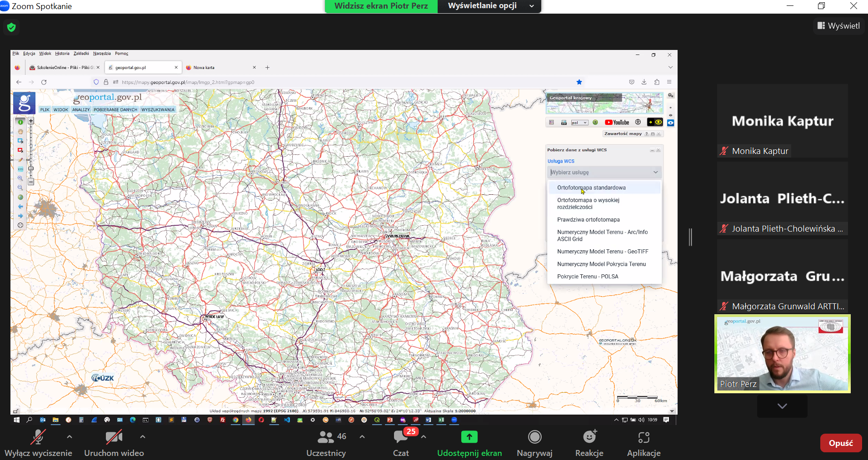
Task: Open the Wybierz usługę combo box
Action: [604, 172]
